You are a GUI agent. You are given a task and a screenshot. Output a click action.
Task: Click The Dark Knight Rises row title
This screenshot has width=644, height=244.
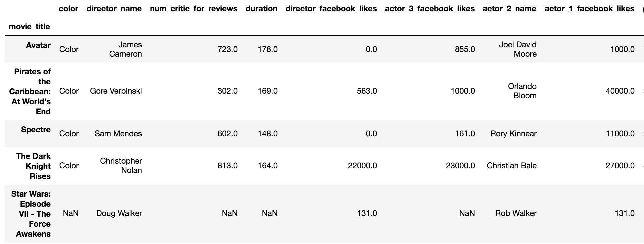point(34,166)
